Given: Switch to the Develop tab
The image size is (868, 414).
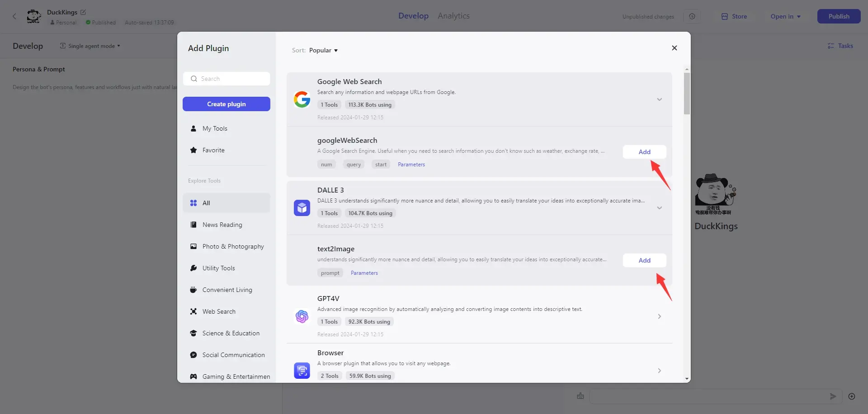Looking at the screenshot, I should coord(413,16).
